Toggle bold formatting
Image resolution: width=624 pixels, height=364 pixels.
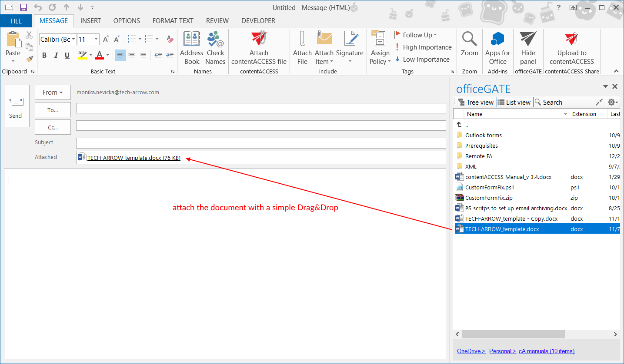click(x=44, y=56)
